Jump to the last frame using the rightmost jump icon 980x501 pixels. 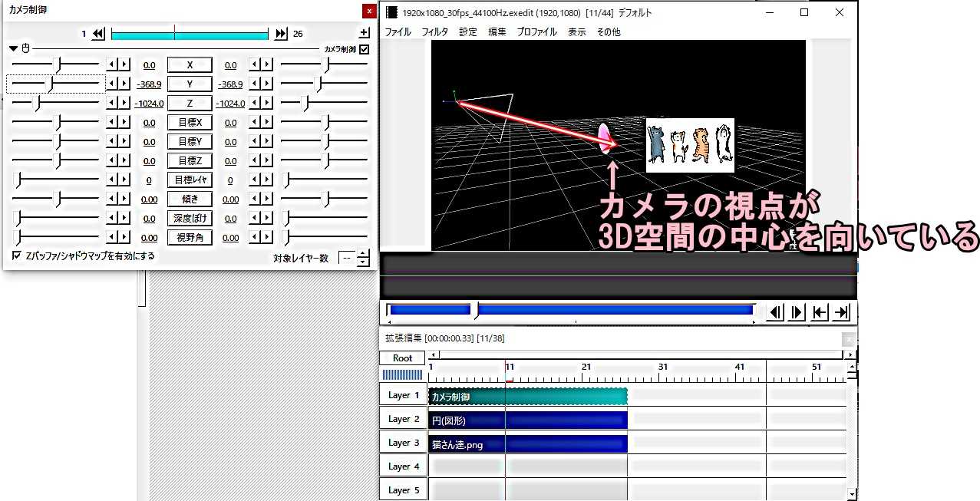pyautogui.click(x=841, y=311)
